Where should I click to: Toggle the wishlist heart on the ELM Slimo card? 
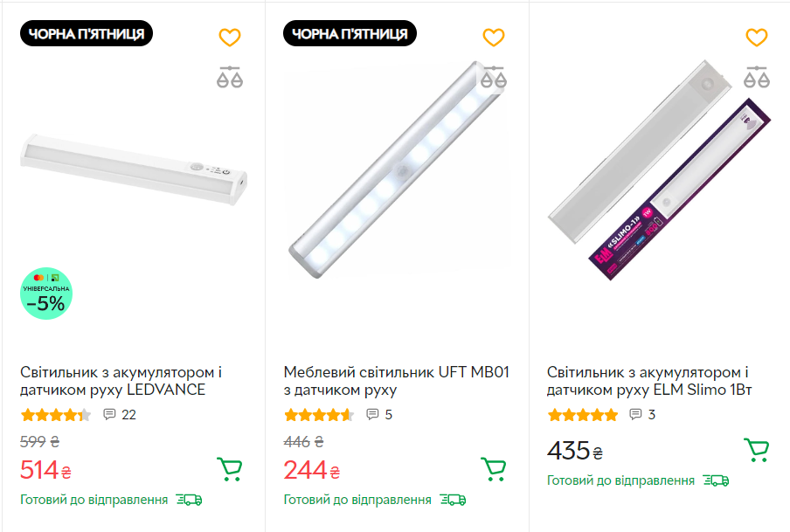tap(757, 37)
